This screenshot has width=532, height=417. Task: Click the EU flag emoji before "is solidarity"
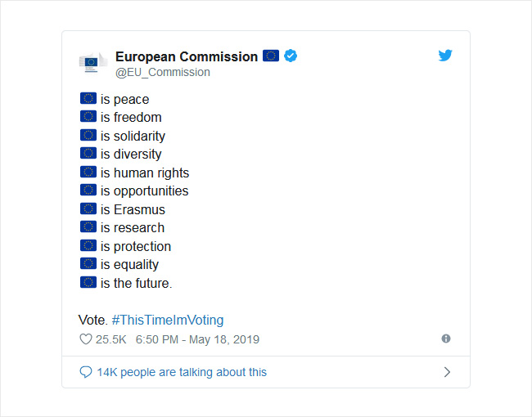(88, 135)
